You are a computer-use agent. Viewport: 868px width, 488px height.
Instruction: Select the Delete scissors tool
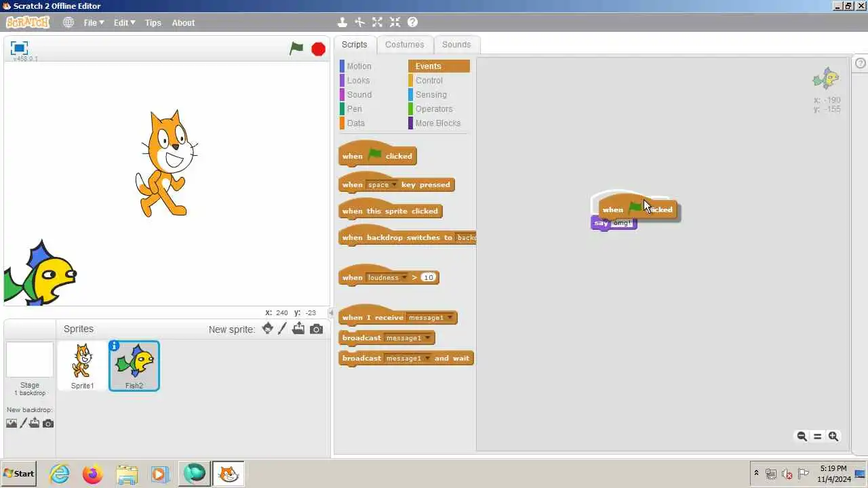pos(360,22)
